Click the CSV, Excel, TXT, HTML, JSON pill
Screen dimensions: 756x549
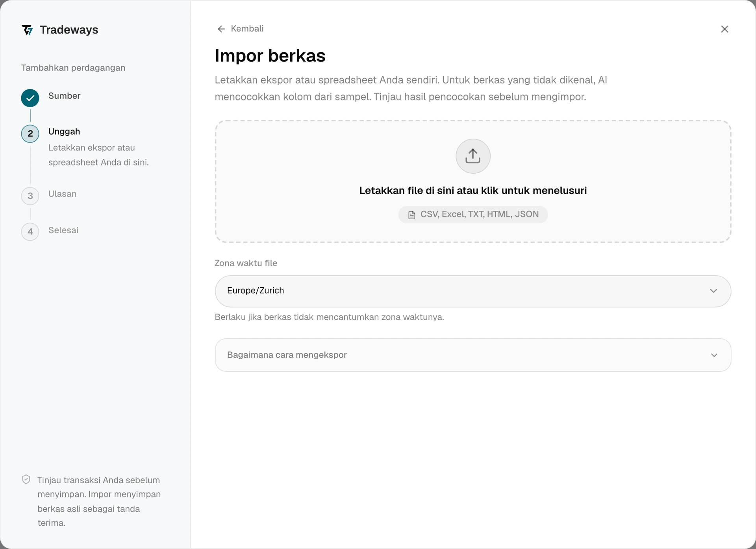(x=473, y=215)
